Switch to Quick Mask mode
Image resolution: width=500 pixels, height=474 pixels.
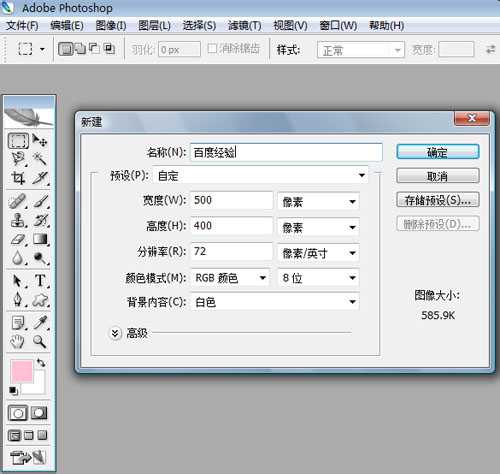click(39, 413)
